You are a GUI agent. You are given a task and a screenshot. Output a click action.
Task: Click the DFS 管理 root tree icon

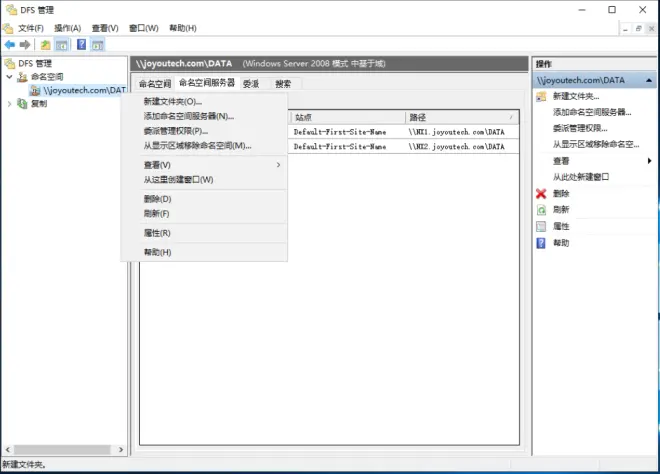pyautogui.click(x=10, y=64)
